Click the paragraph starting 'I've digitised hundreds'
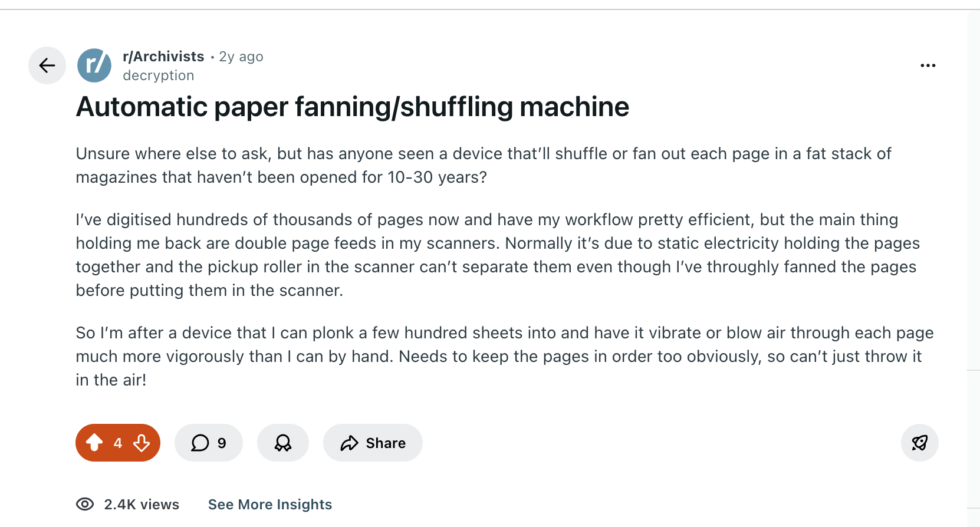The width and height of the screenshot is (980, 527). pyautogui.click(x=495, y=255)
